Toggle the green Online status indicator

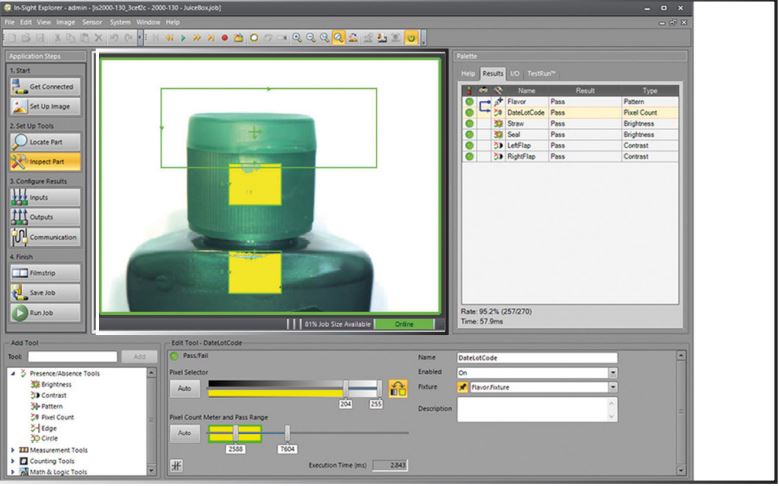(404, 324)
